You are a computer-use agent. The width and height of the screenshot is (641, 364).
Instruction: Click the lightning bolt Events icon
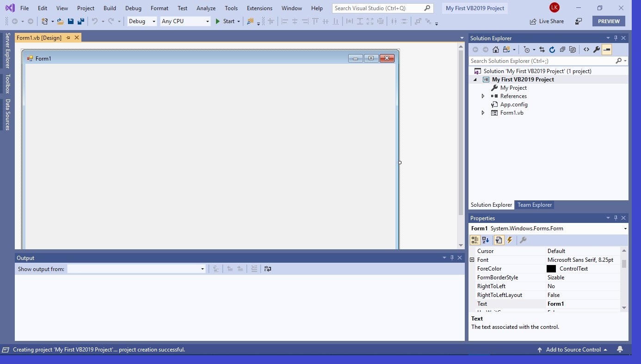coord(510,240)
